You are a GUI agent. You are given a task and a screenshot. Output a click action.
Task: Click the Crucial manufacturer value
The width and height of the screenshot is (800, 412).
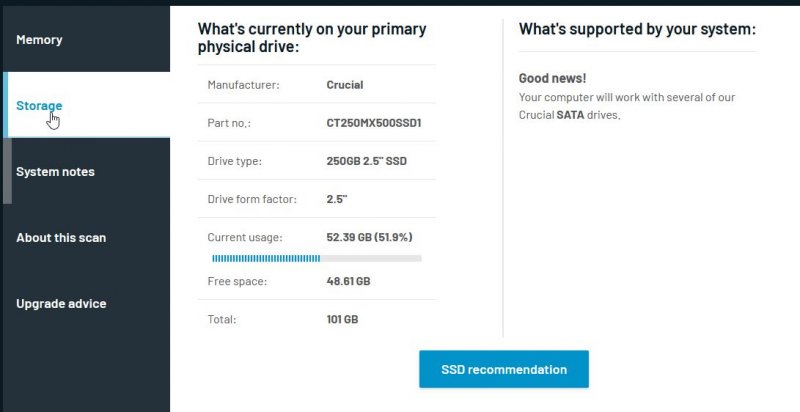(x=345, y=85)
